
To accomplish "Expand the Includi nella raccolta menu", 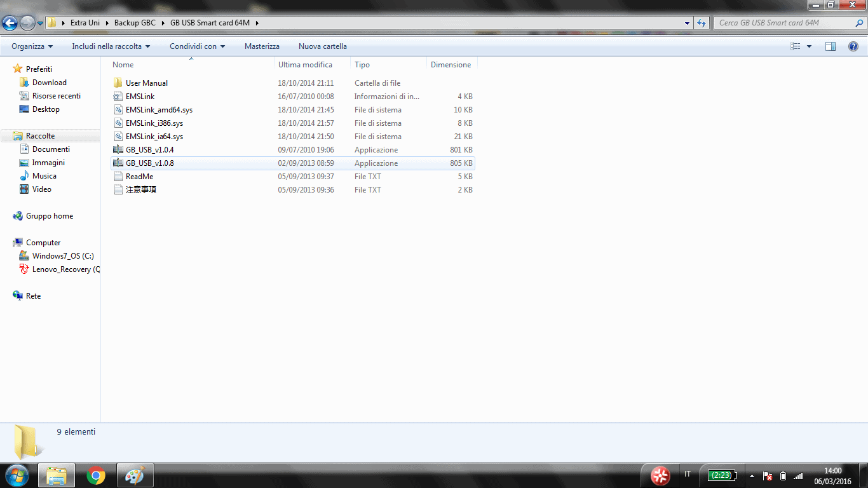I will point(111,46).
